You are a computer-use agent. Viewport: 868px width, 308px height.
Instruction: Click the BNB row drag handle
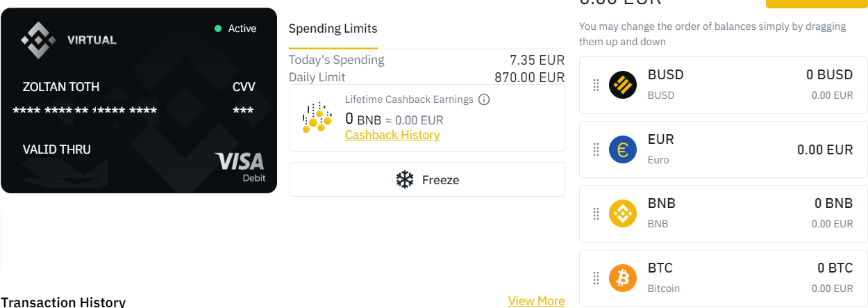pos(596,213)
